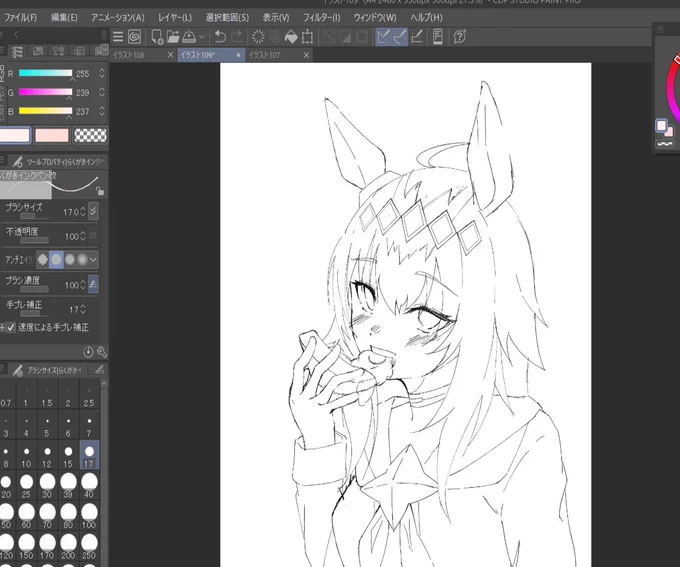This screenshot has width=680, height=567.
Task: Open the Clip Studio Paint support help icon
Action: pos(460,37)
